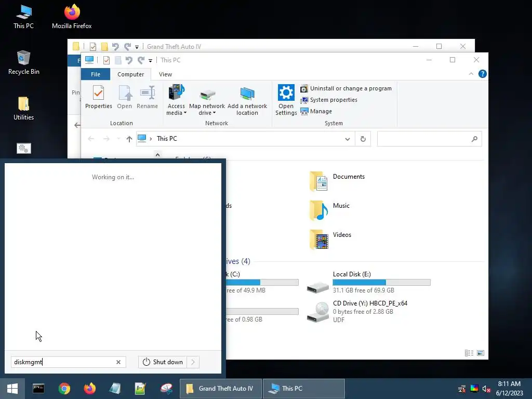Click back arrow in Grand Theft Auto IV window
The width and height of the screenshot is (532, 399).
pyautogui.click(x=77, y=125)
